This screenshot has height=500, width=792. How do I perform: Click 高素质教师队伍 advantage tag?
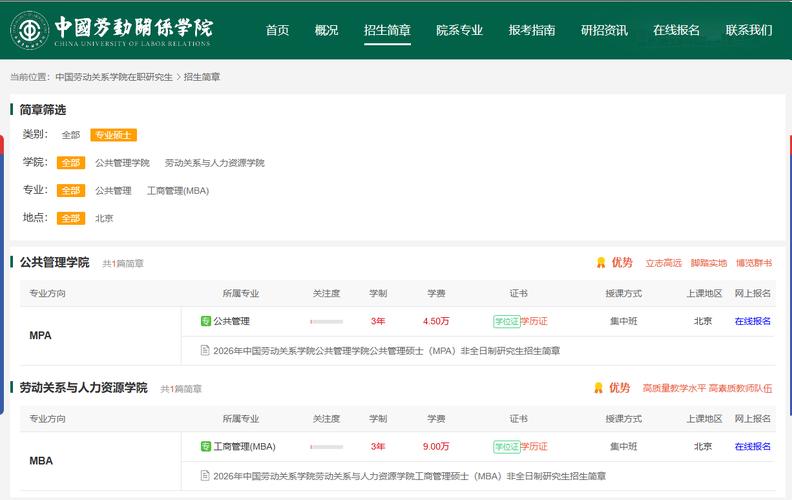740,388
